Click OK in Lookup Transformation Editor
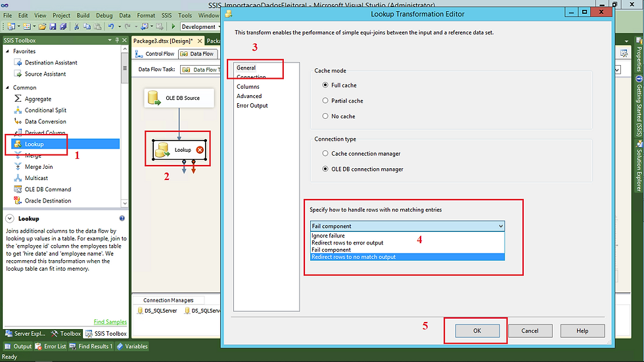Image resolution: width=644 pixels, height=362 pixels. pyautogui.click(x=477, y=331)
